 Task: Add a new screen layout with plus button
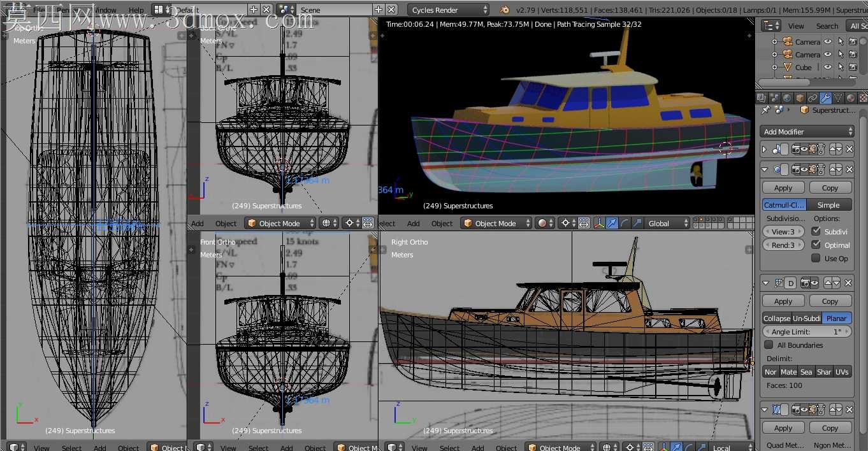254,10
